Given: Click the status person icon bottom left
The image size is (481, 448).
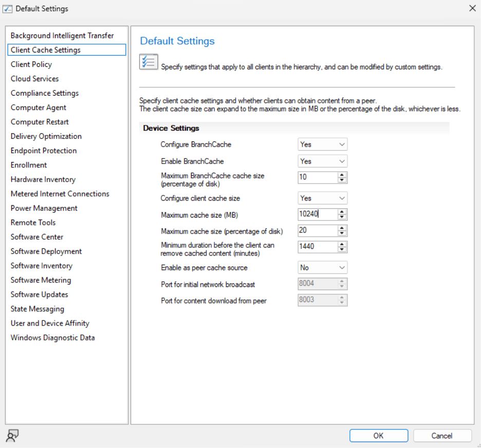Looking at the screenshot, I should (12, 435).
